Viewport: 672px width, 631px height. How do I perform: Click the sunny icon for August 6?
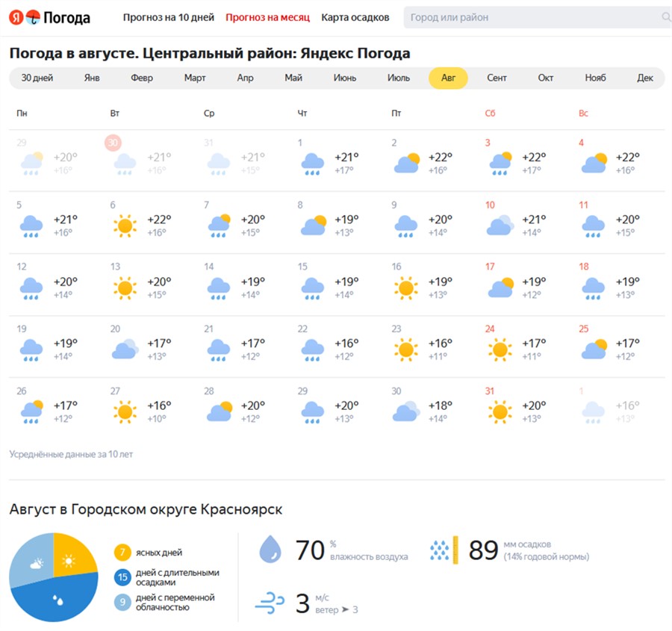[124, 225]
